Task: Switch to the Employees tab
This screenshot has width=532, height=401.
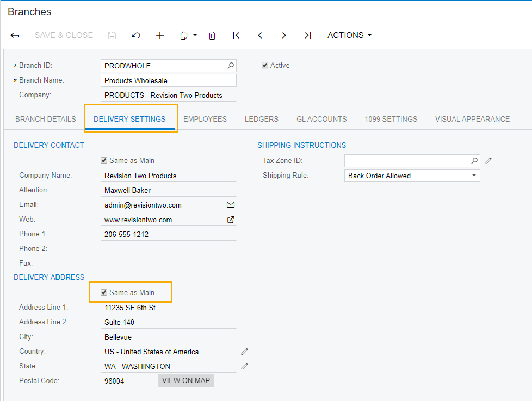Action: pyautogui.click(x=205, y=119)
